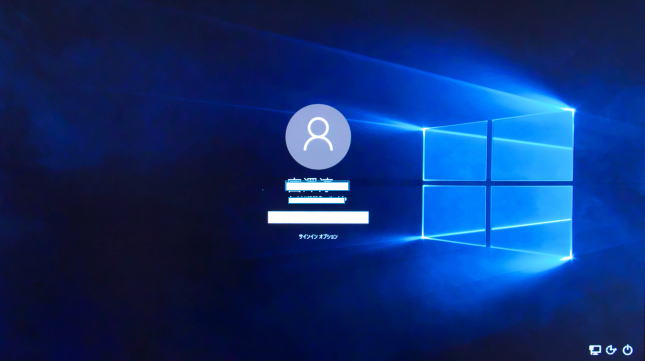Click the person silhouette inside the avatar

tap(318, 134)
